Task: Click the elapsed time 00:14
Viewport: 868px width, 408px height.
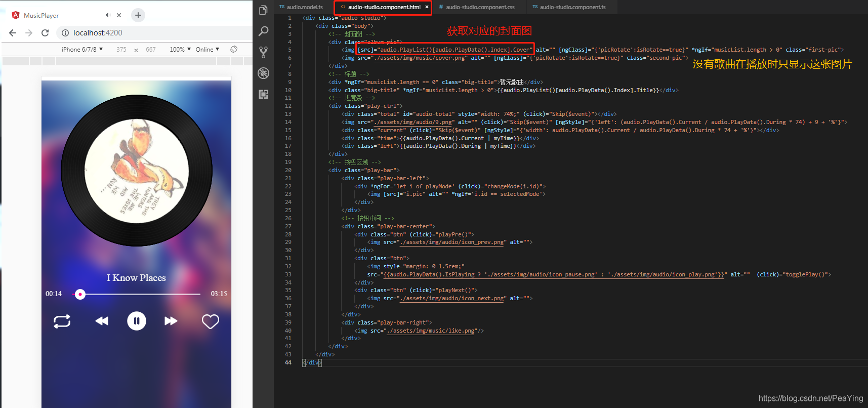Action: [x=54, y=294]
